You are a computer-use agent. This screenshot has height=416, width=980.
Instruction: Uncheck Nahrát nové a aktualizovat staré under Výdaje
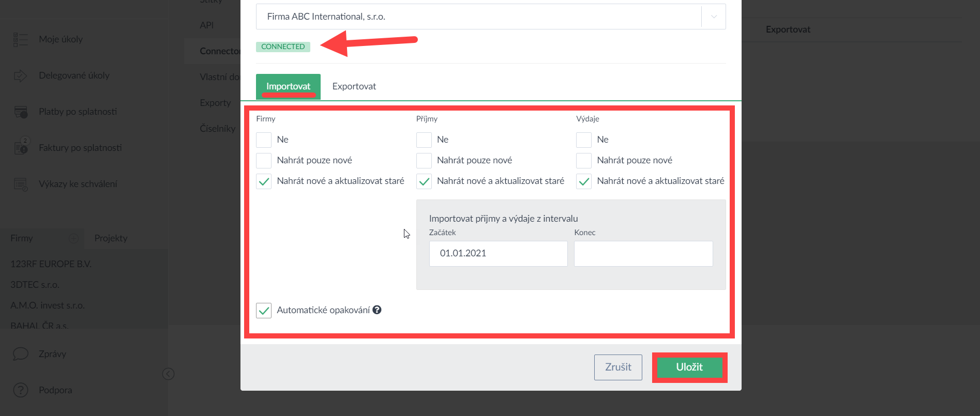click(x=584, y=181)
